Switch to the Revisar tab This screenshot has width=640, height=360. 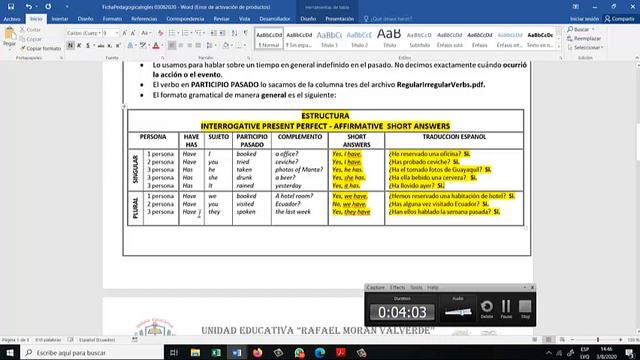[222, 19]
